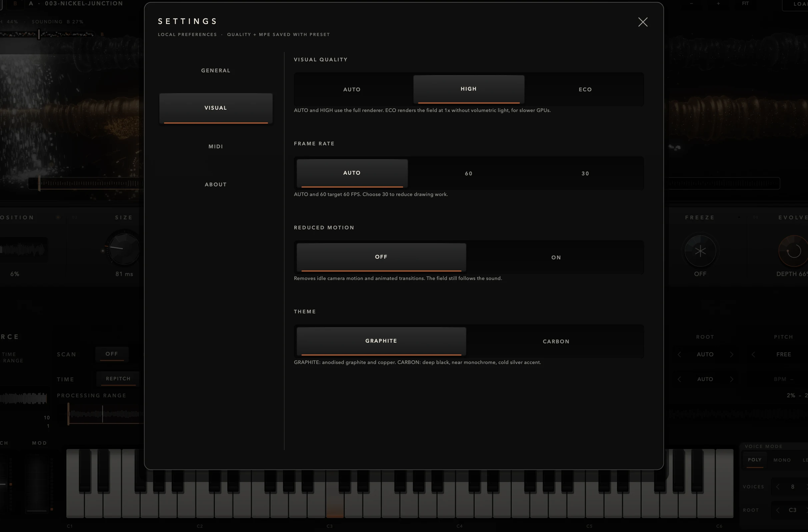
Task: Select POLY voice mode
Action: click(x=755, y=460)
